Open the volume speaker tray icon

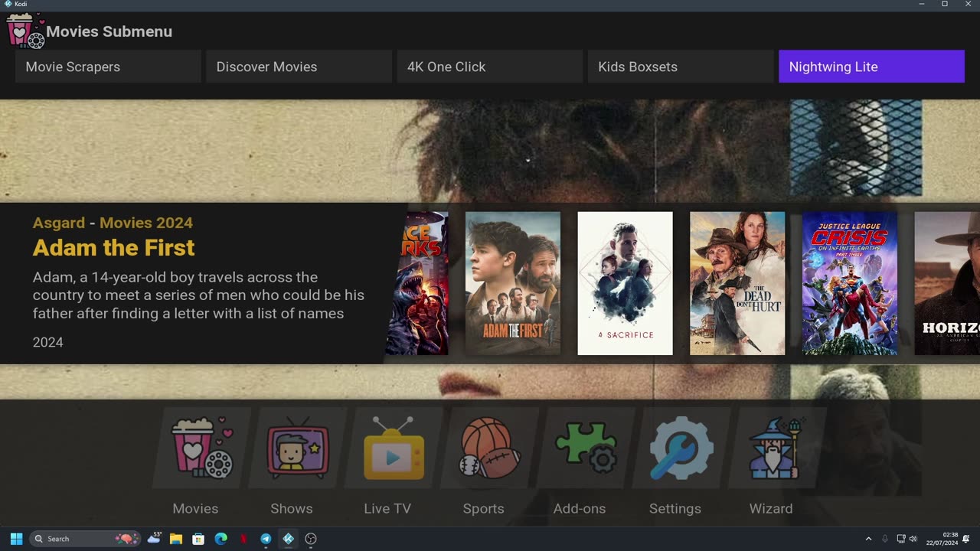tap(913, 539)
